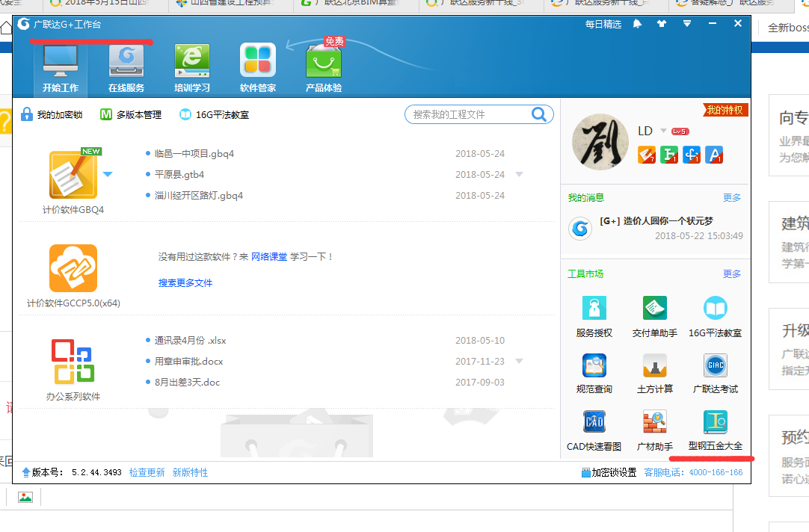This screenshot has width=809, height=532.
Task: Open file 临邑一中项目.gbq4
Action: pos(194,154)
